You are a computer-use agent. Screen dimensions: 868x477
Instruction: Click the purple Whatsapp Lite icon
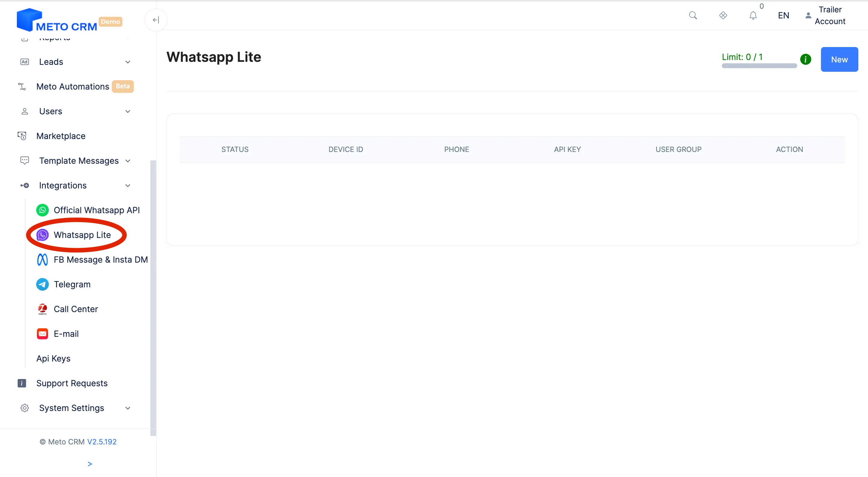click(42, 235)
